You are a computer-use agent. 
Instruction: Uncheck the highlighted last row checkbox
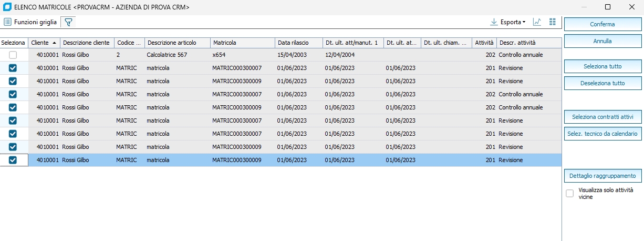(x=13, y=160)
